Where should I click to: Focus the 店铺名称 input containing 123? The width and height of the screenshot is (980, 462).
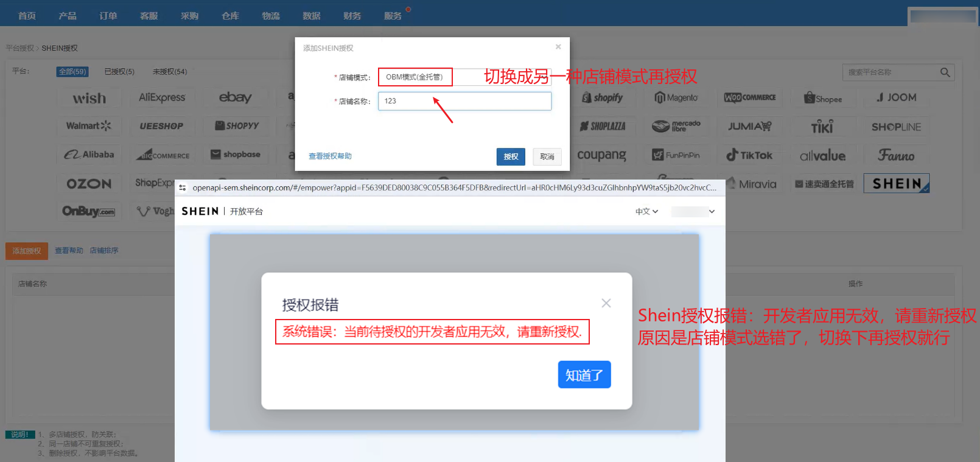coord(464,101)
